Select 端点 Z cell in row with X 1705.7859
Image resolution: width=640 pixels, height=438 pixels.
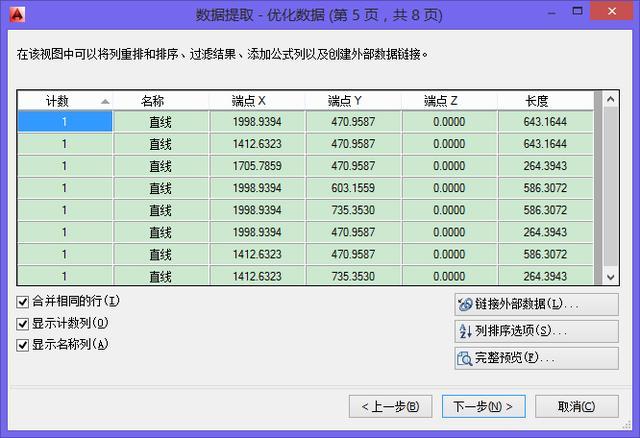point(449,166)
